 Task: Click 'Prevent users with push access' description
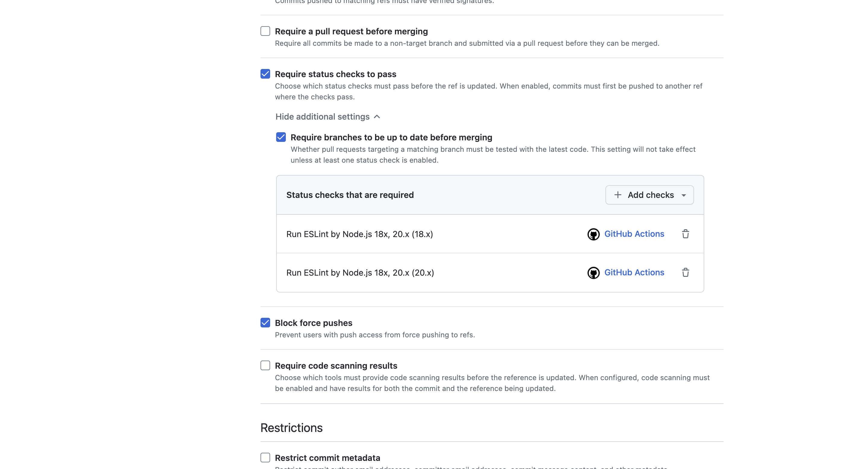(x=375, y=335)
